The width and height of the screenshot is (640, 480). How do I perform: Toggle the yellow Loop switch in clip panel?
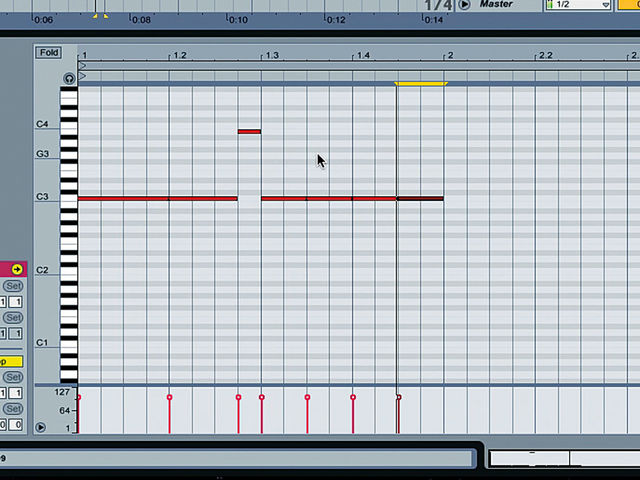point(11,362)
